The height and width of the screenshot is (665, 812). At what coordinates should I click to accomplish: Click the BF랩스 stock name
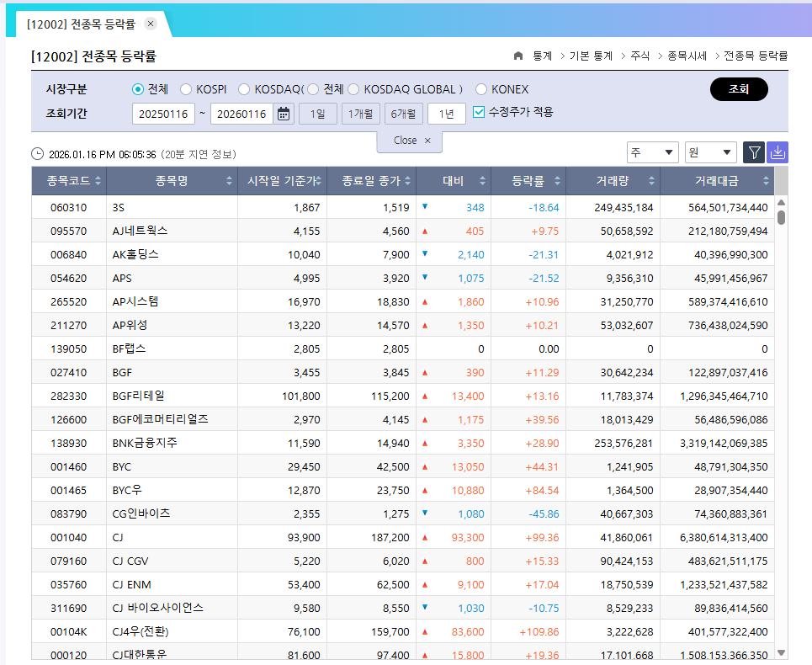129,348
